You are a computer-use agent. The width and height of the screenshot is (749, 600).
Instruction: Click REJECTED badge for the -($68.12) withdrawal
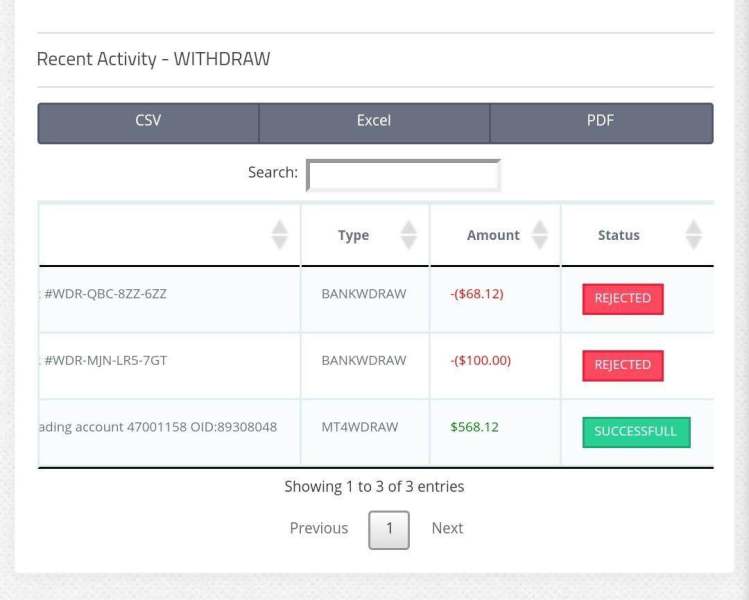click(622, 298)
